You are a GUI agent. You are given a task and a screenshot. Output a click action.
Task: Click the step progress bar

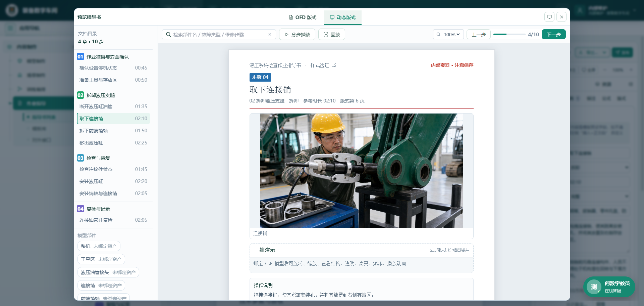point(509,35)
